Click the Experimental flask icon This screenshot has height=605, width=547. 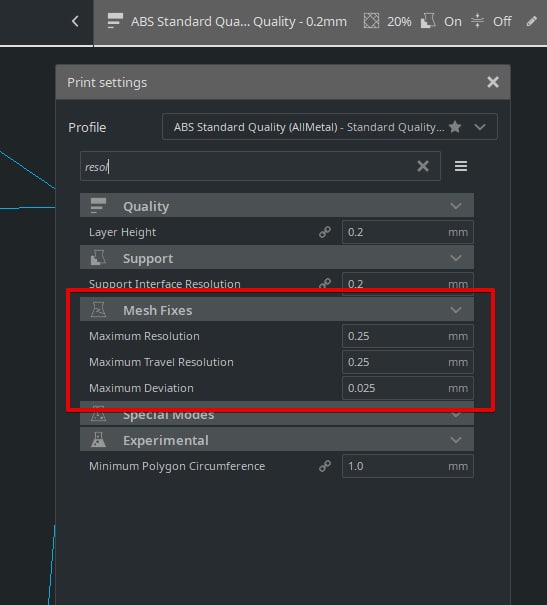coord(98,440)
